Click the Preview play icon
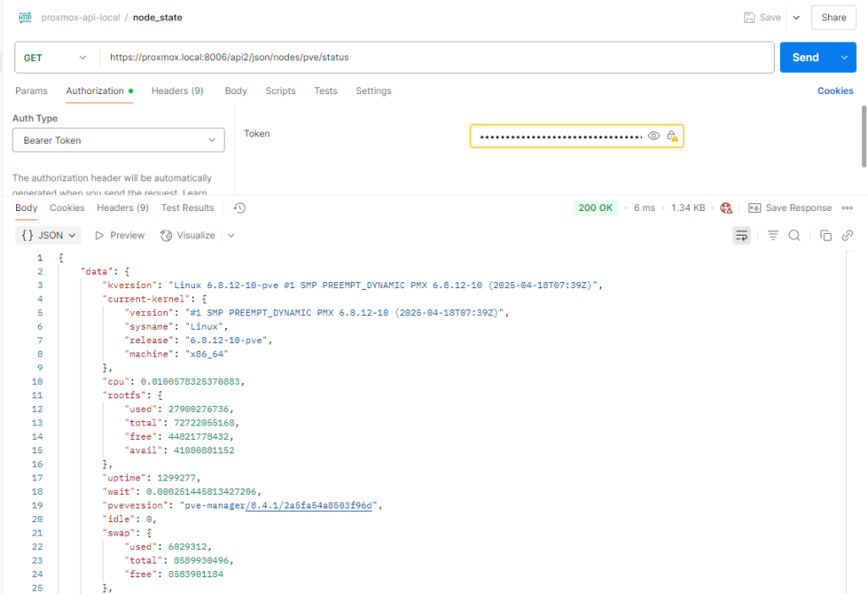This screenshot has width=868, height=594. (99, 236)
